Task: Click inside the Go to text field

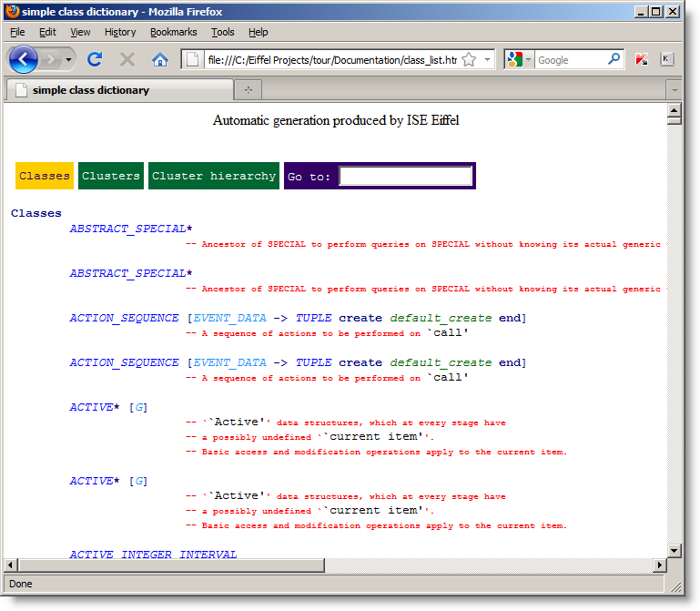Action: pos(405,176)
